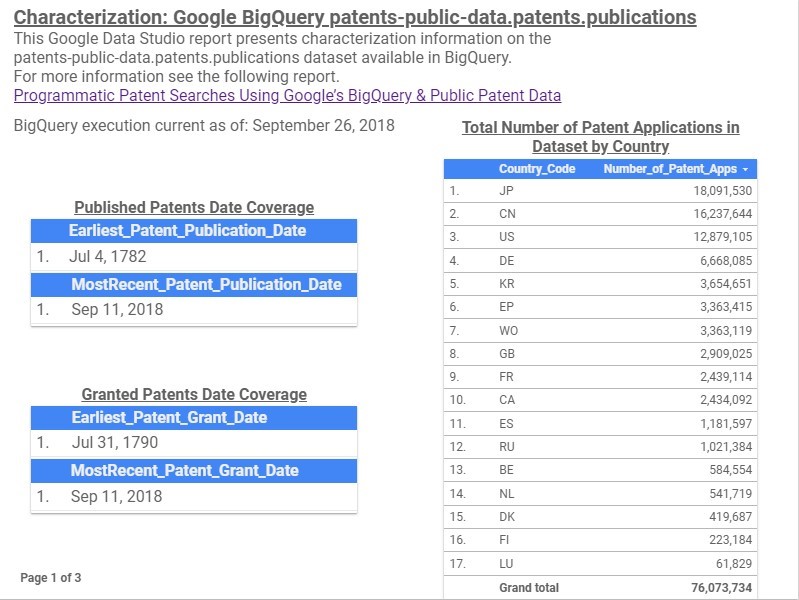Image resolution: width=799 pixels, height=600 pixels.
Task: Select the value 2,439,114
Action: pyautogui.click(x=726, y=376)
